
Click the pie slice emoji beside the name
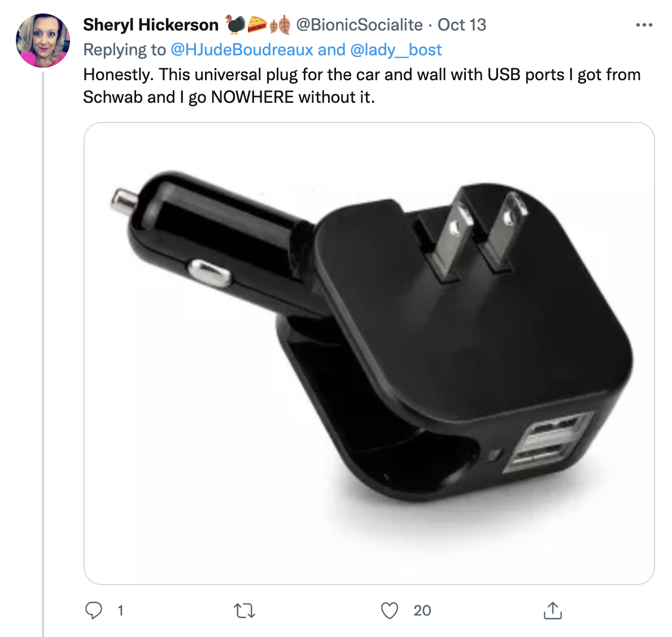click(x=257, y=24)
